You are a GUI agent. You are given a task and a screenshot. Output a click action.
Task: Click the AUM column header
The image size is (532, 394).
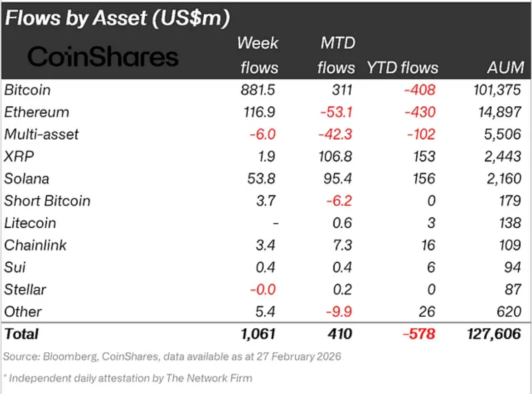coord(505,67)
